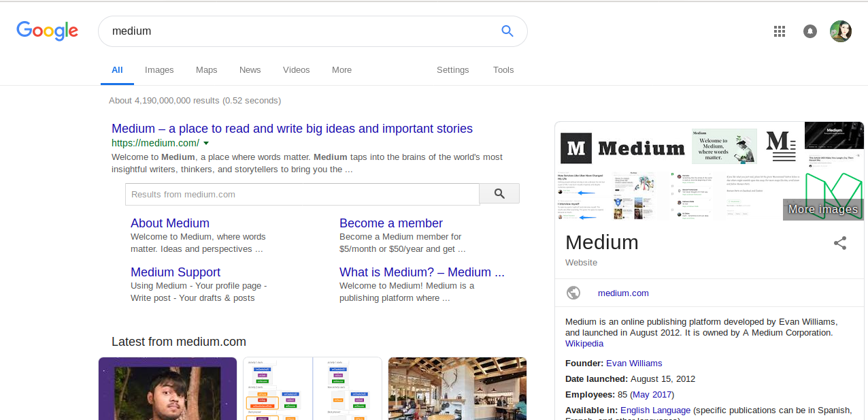The width and height of the screenshot is (868, 420).
Task: Open the Google apps grid
Action: [x=780, y=31]
